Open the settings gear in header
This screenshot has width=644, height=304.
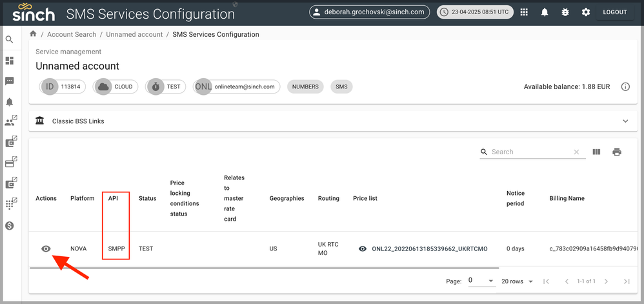(586, 12)
